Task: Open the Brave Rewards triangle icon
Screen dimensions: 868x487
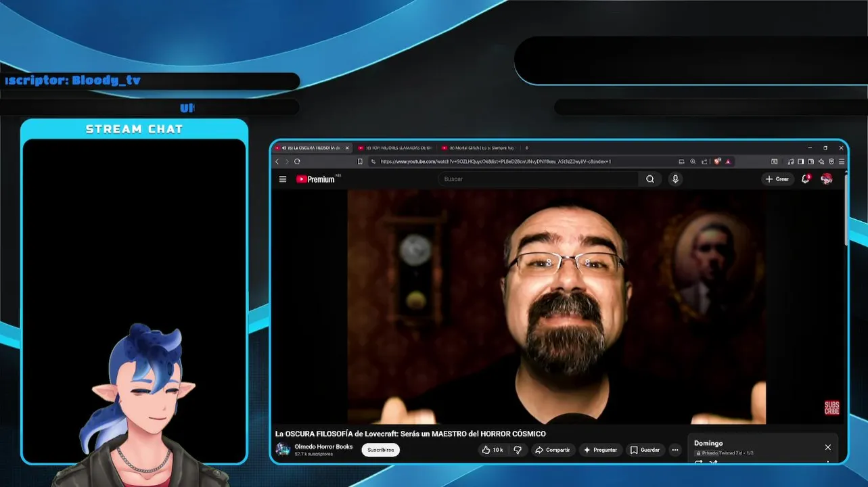Action: (x=728, y=162)
